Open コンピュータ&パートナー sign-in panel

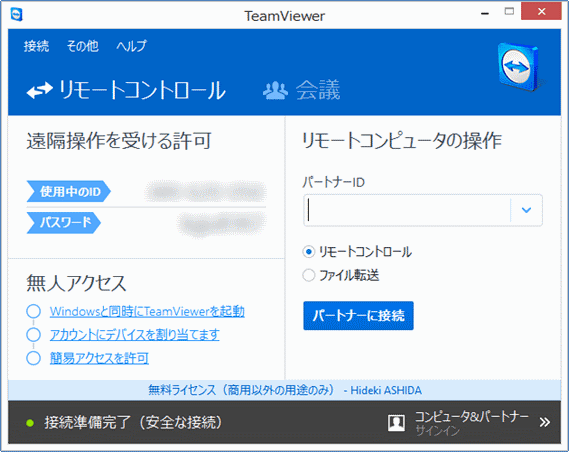(471, 422)
